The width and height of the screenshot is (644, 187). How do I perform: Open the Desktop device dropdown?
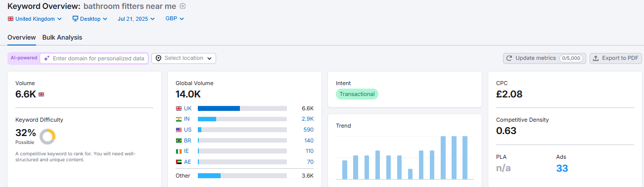click(90, 19)
